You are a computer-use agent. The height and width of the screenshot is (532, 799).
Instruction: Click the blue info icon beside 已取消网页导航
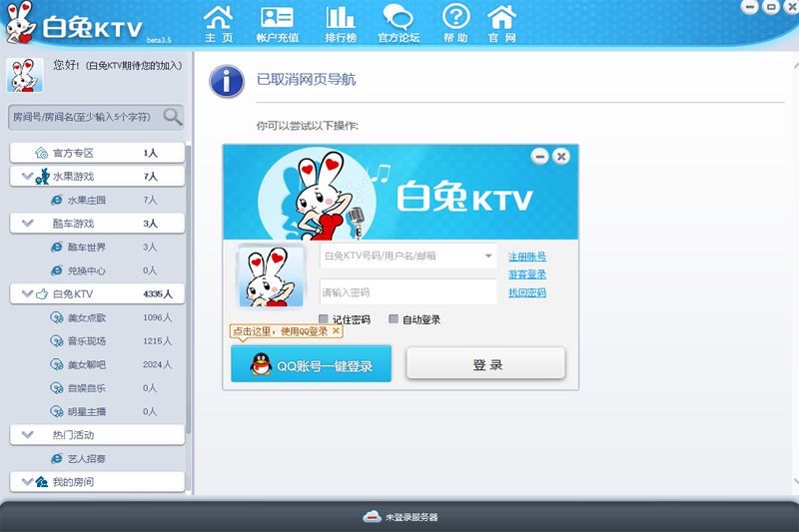[227, 81]
